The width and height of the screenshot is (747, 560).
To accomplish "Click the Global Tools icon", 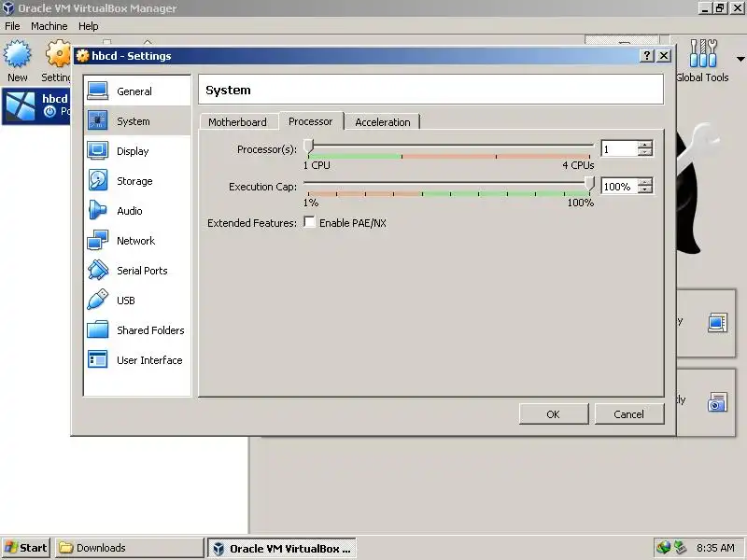I will coord(703,53).
